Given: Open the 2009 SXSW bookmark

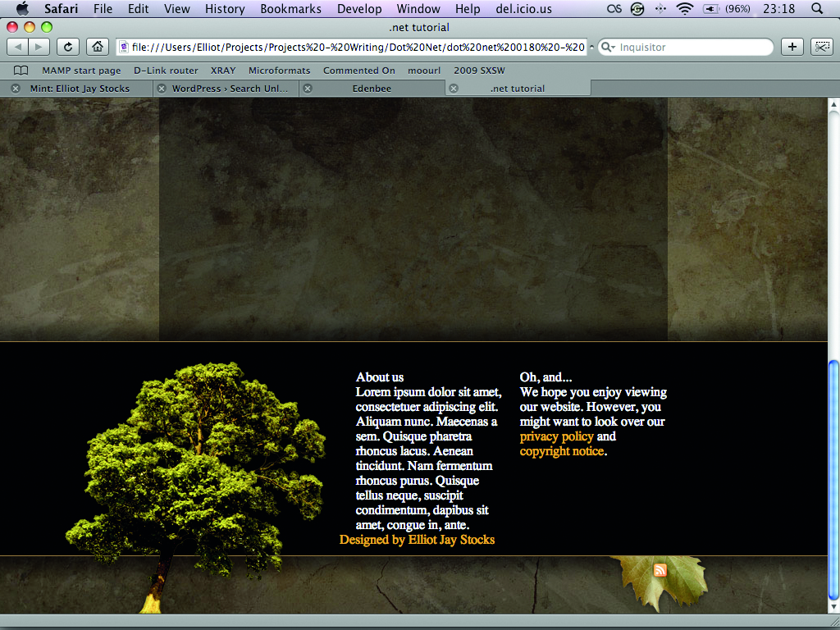Looking at the screenshot, I should pos(479,71).
